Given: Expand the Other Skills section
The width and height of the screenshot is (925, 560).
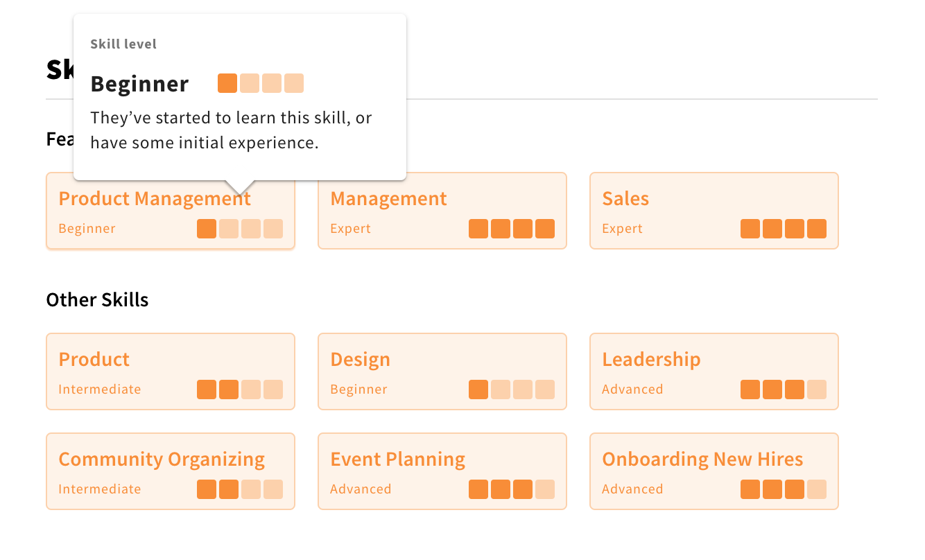Looking at the screenshot, I should click(x=97, y=299).
